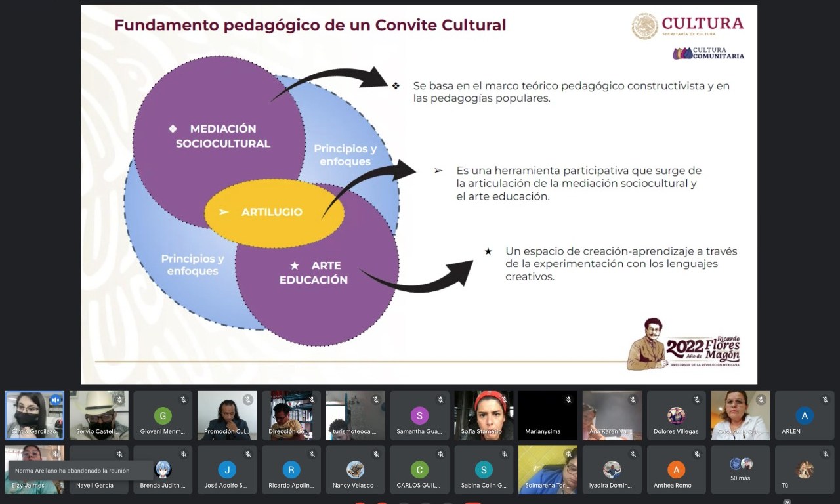The width and height of the screenshot is (840, 504).
Task: Click muted mic icon on Dolores Villegas tile
Action: tap(697, 400)
